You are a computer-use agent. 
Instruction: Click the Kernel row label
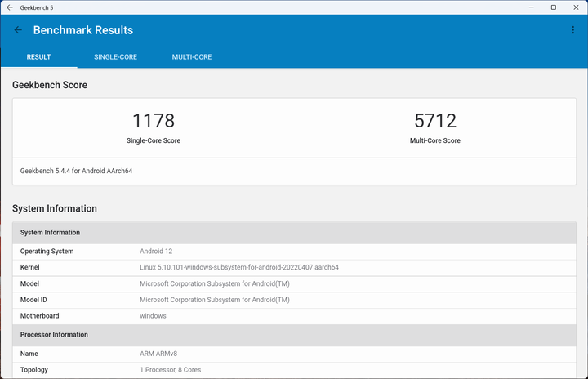point(29,267)
